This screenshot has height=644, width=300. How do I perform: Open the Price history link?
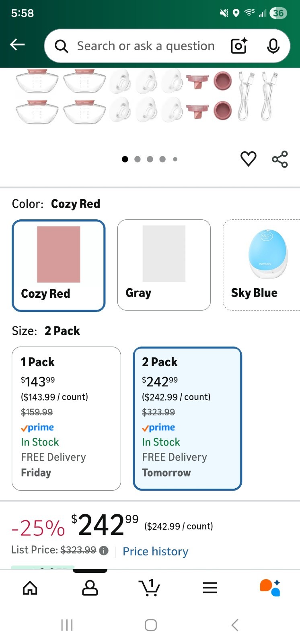[155, 551]
